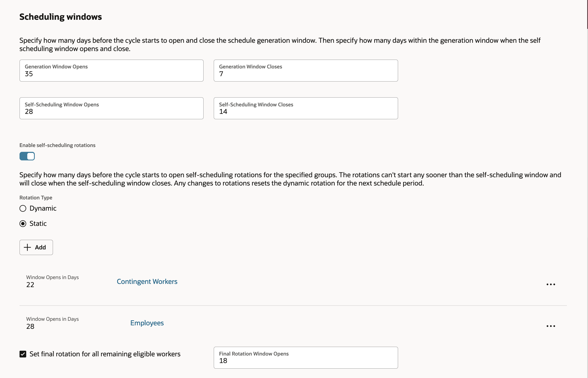The width and height of the screenshot is (588, 378).
Task: Click the Generation Window Closes field
Action: tap(306, 71)
